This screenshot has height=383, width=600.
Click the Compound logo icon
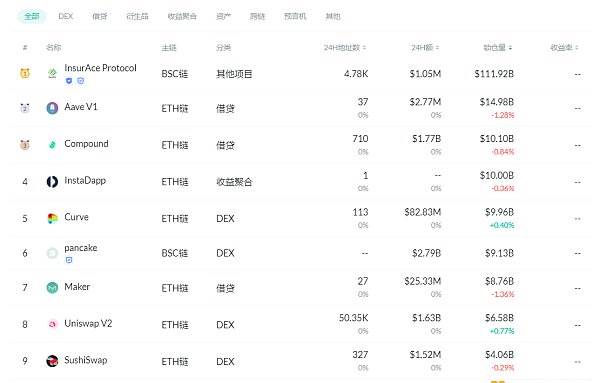[52, 145]
